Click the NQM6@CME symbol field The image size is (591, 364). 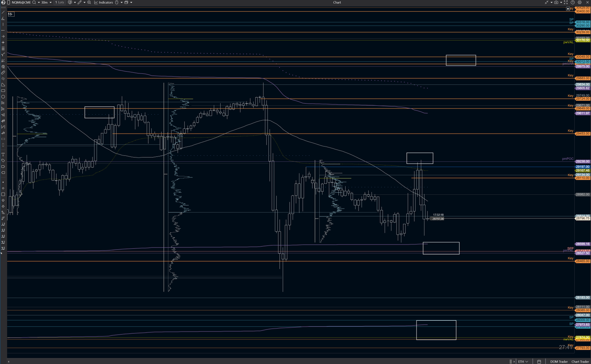tap(21, 2)
